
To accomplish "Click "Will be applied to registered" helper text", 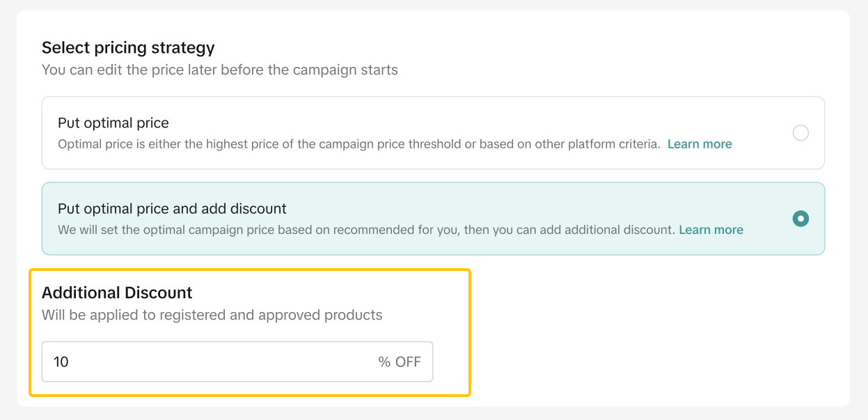I will point(212,315).
